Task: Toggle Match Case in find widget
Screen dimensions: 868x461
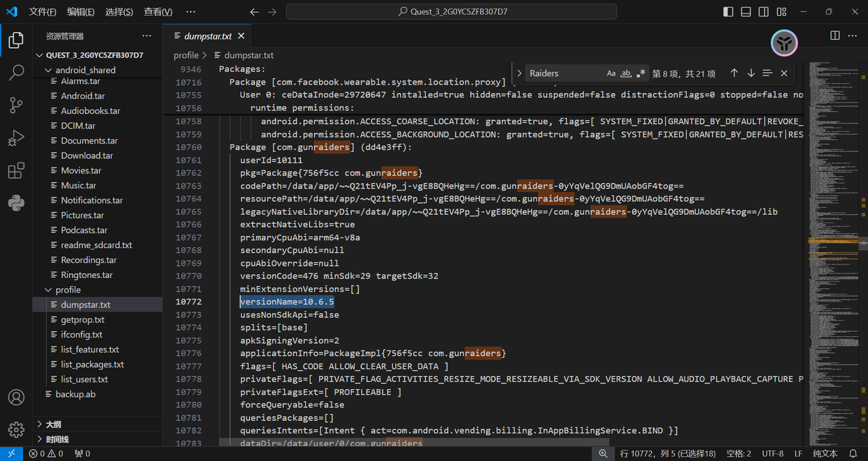Action: pyautogui.click(x=611, y=73)
